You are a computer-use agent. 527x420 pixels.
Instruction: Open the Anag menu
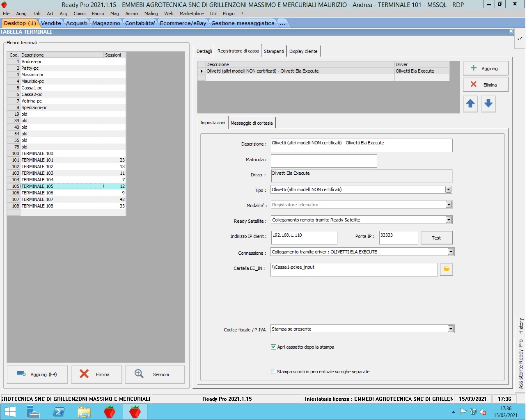(x=21, y=14)
